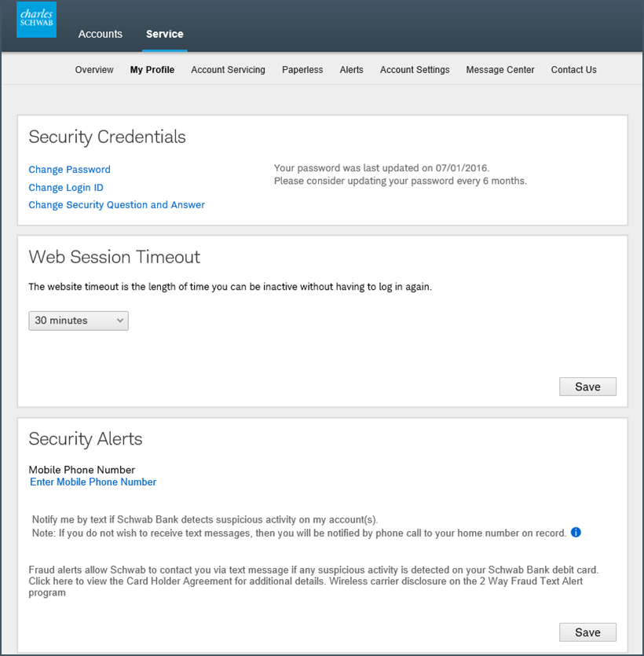Switch to the Paperless section
This screenshot has width=644, height=656.
click(x=302, y=69)
